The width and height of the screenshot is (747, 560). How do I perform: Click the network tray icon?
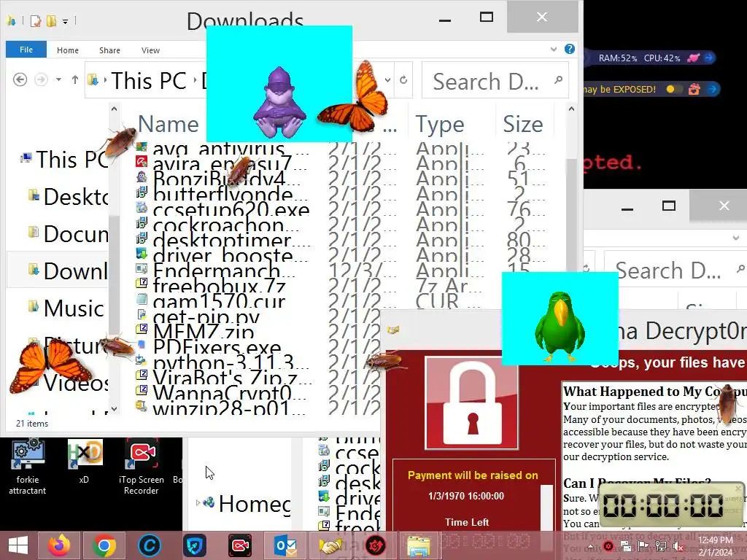(661, 546)
